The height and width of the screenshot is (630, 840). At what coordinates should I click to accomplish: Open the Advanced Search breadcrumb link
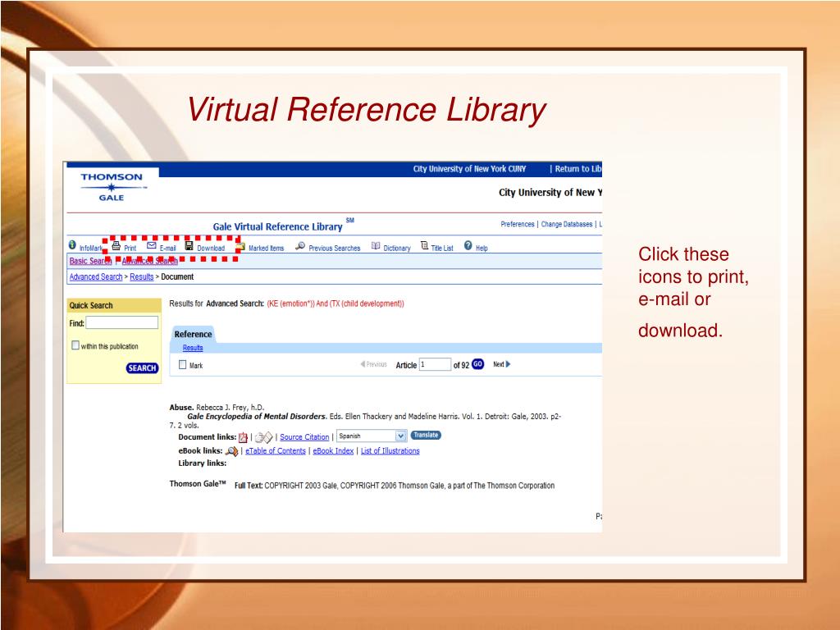[96, 277]
